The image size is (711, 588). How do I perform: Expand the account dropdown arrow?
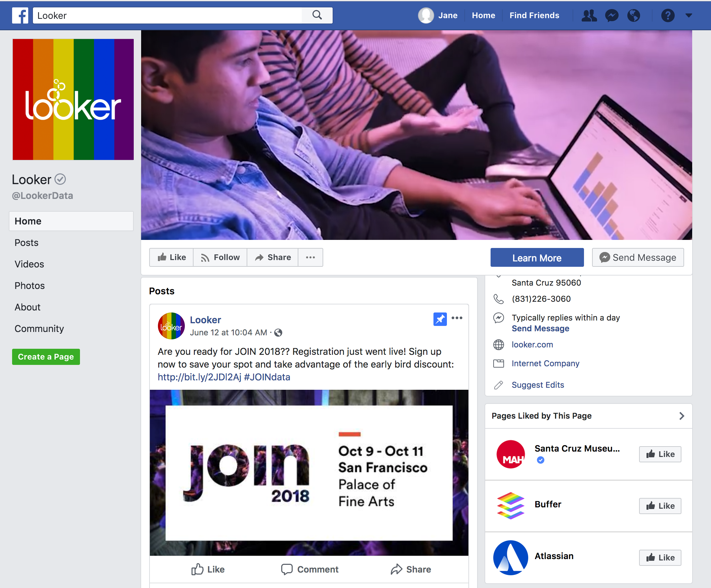click(688, 15)
